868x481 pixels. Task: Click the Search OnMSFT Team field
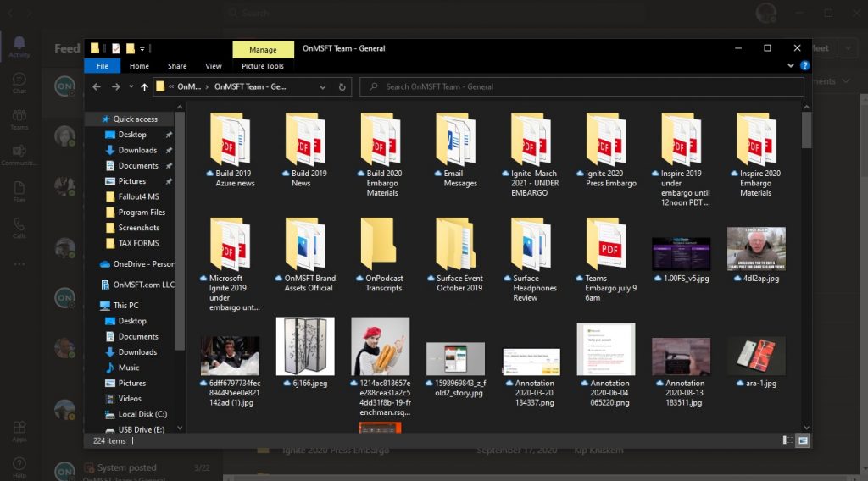click(581, 87)
